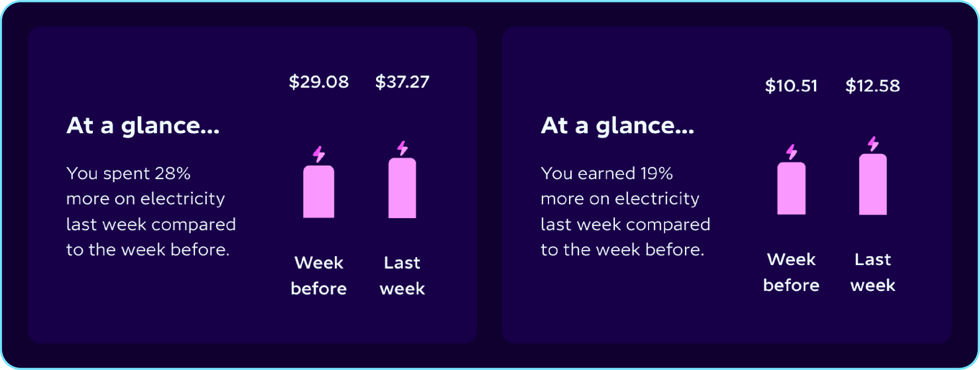Click the "You earned 19% more" summary text

click(x=625, y=211)
